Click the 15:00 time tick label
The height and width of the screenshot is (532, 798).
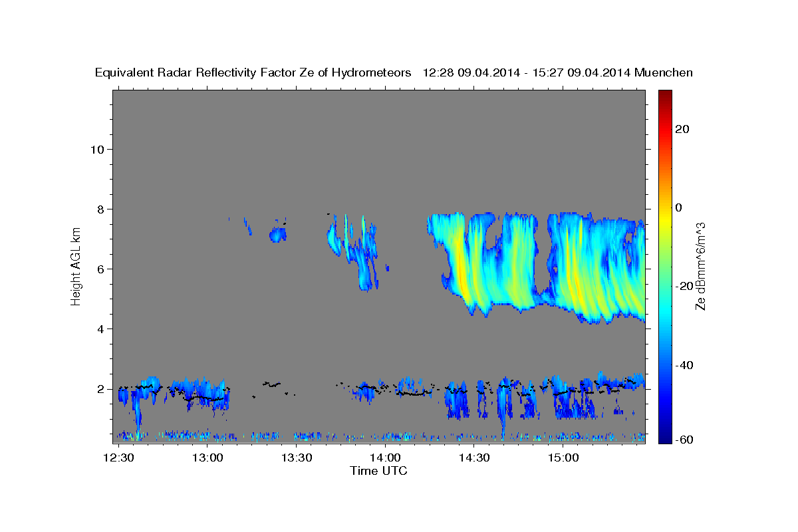pos(563,458)
